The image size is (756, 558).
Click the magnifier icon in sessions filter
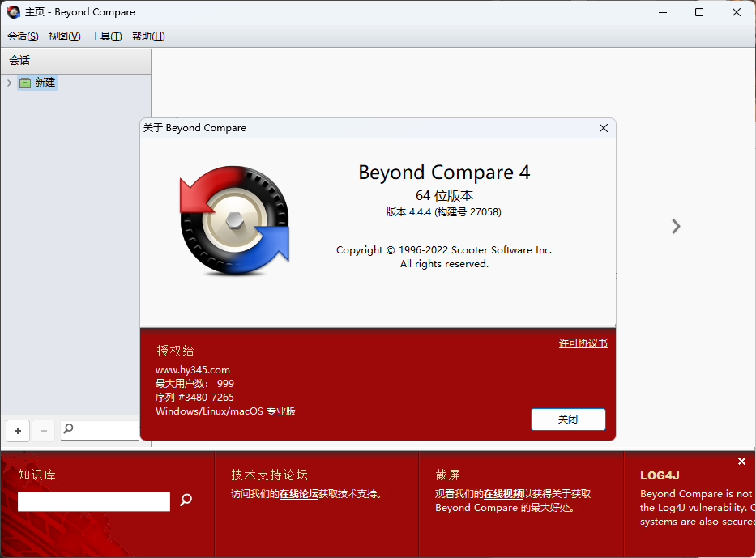click(69, 429)
